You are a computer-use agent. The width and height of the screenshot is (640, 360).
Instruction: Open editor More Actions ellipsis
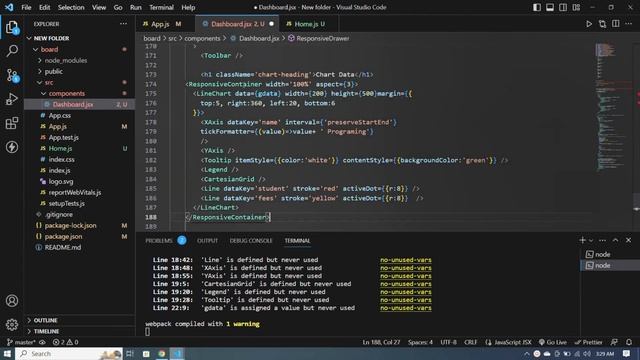629,24
